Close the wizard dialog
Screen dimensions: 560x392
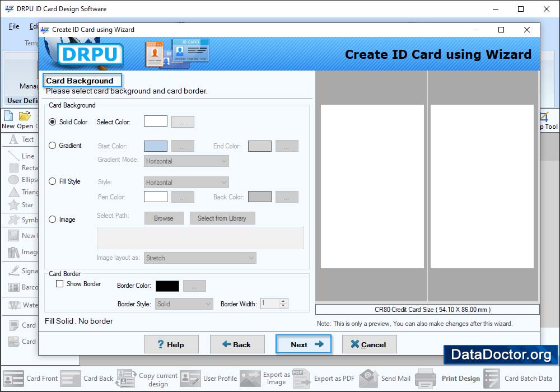527,30
